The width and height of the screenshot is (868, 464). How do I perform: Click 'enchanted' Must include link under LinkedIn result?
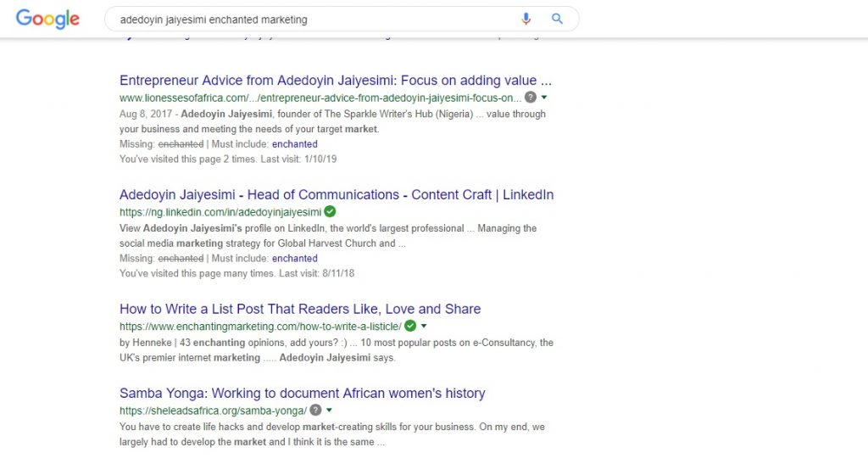(x=294, y=258)
